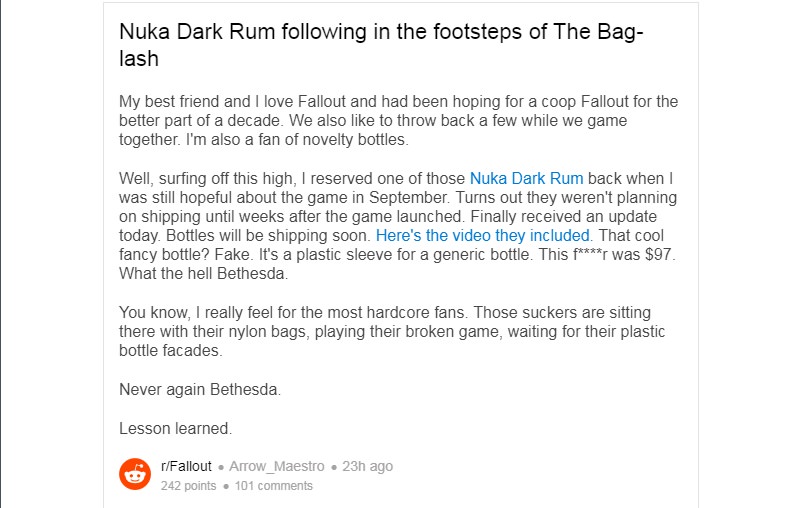Viewport: 800px width, 508px height.
Task: Click the paragraph starting "My best friend"
Action: click(398, 120)
